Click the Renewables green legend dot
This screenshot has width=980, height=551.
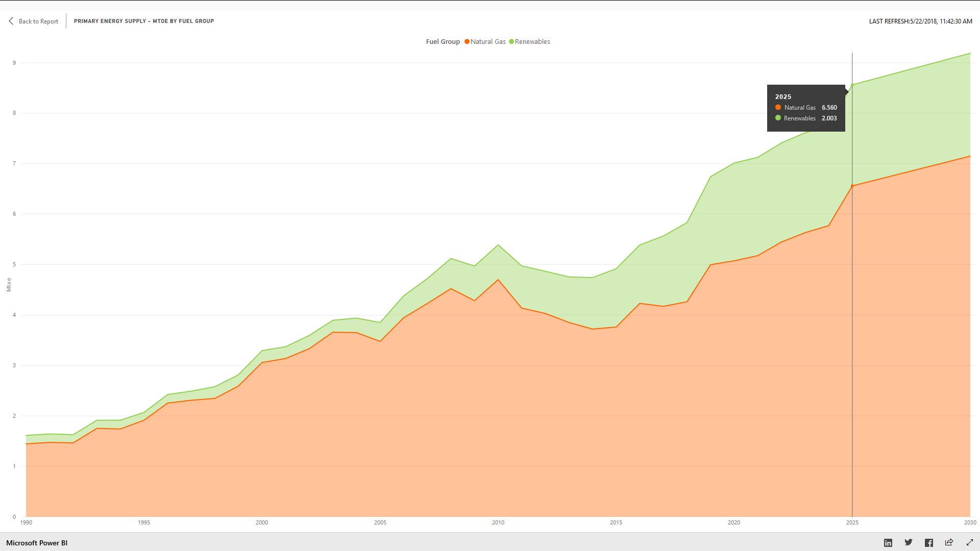511,42
